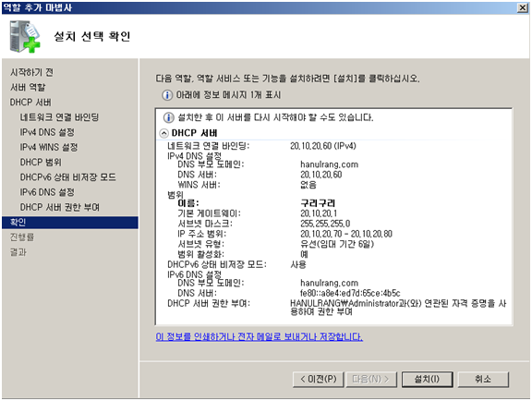The height and width of the screenshot is (401, 532).
Task: Open DHCP 서버 권한 부여 step
Action: click(x=60, y=207)
